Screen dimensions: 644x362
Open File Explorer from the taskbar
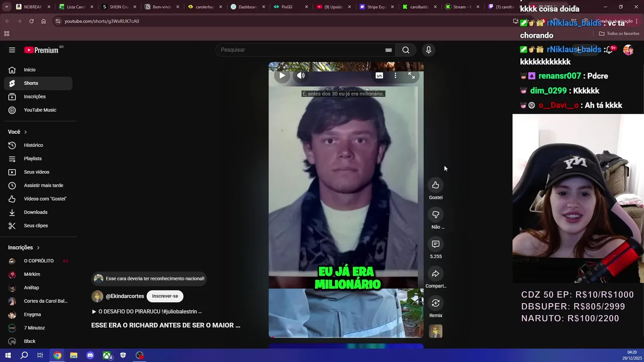(73, 355)
